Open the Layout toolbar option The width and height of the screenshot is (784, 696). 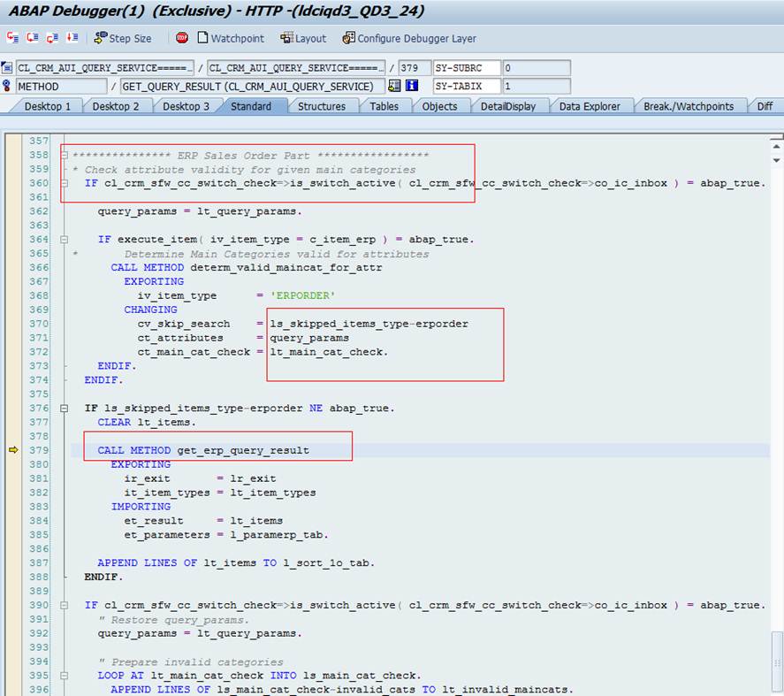302,38
